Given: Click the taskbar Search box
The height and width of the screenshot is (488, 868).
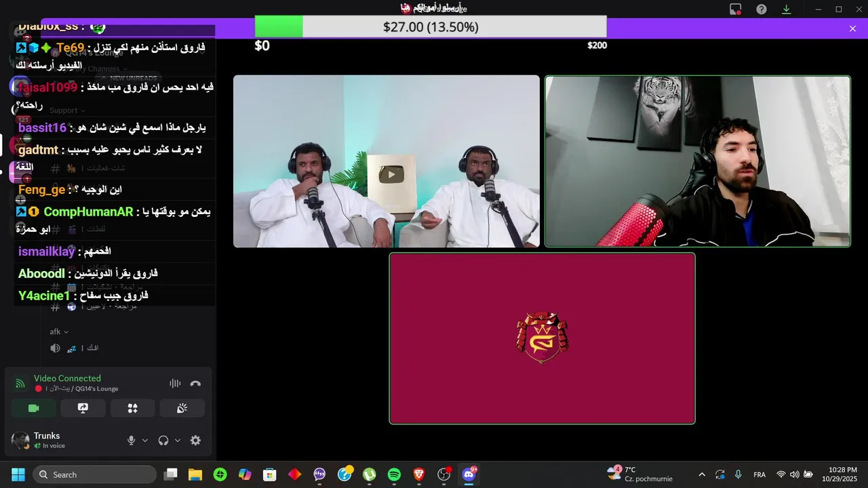Looking at the screenshot, I should pyautogui.click(x=94, y=474).
